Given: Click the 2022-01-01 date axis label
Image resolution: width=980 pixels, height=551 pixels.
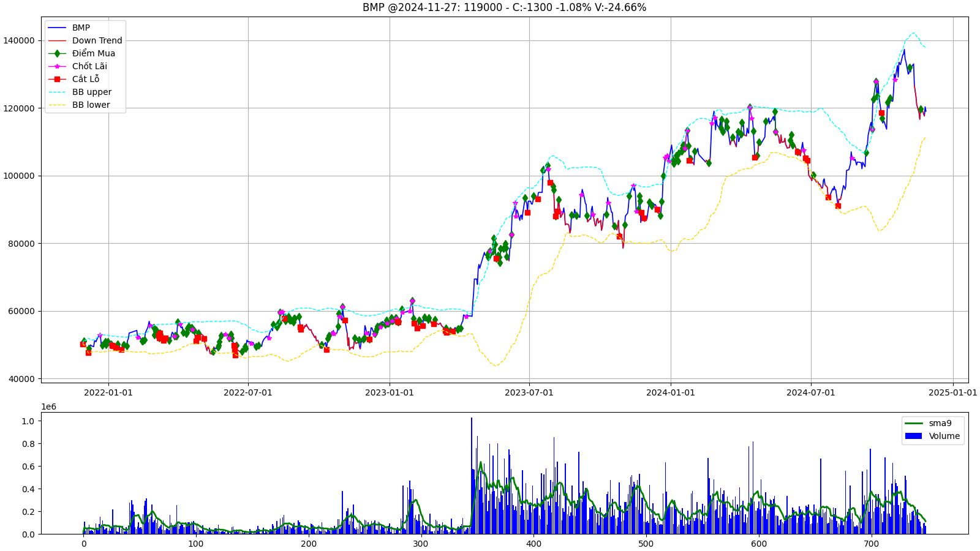Looking at the screenshot, I should (x=108, y=392).
